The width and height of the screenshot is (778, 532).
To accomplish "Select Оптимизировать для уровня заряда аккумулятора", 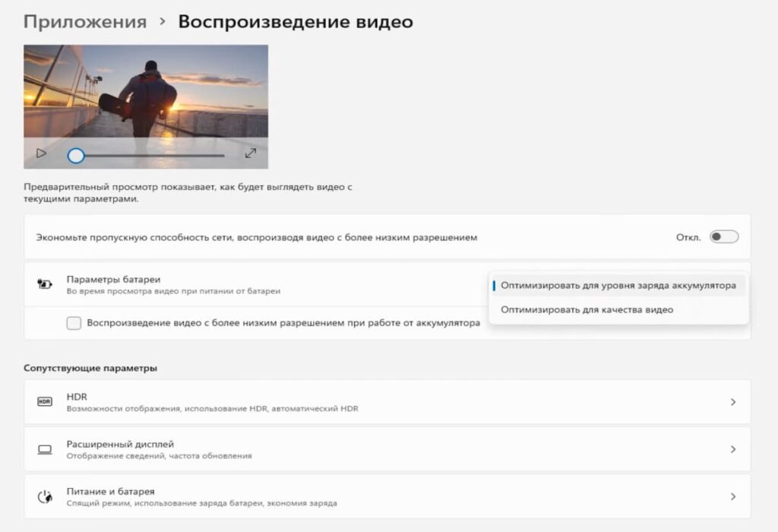I will [x=618, y=285].
